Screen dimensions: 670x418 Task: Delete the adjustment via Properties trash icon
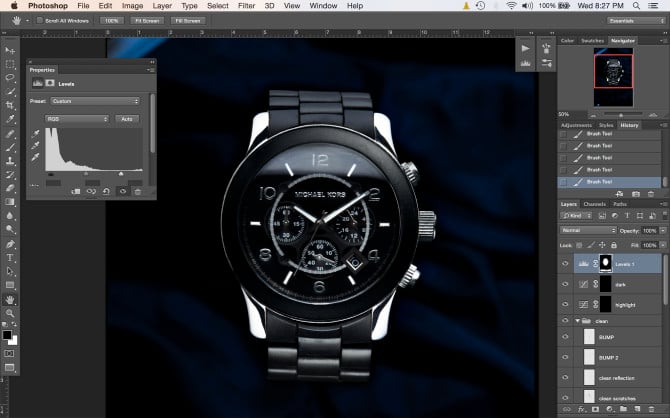tap(137, 191)
